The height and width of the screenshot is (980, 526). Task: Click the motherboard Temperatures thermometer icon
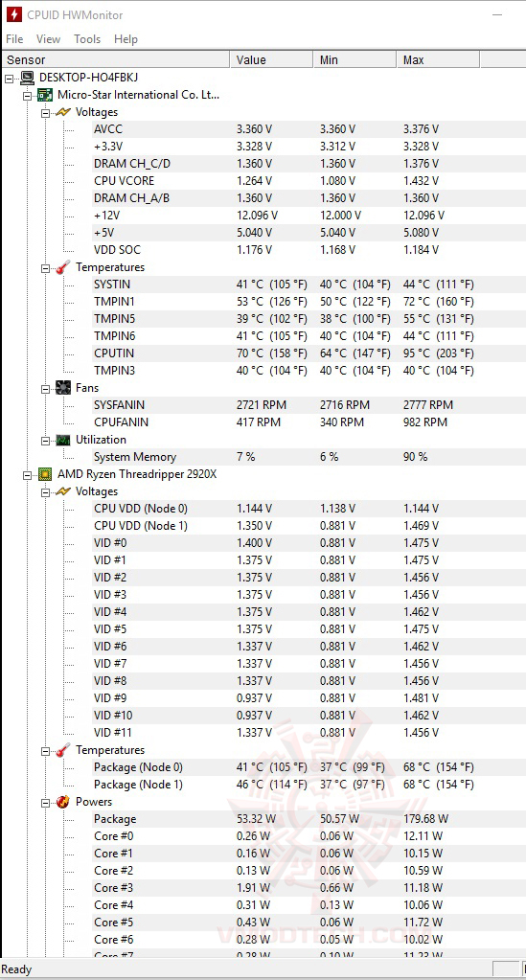coord(63,267)
